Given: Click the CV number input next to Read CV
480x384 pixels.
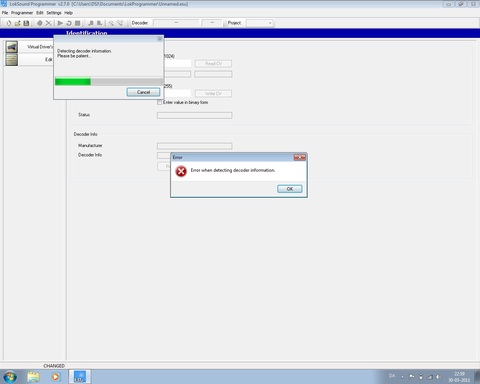Looking at the screenshot, I should 177,63.
